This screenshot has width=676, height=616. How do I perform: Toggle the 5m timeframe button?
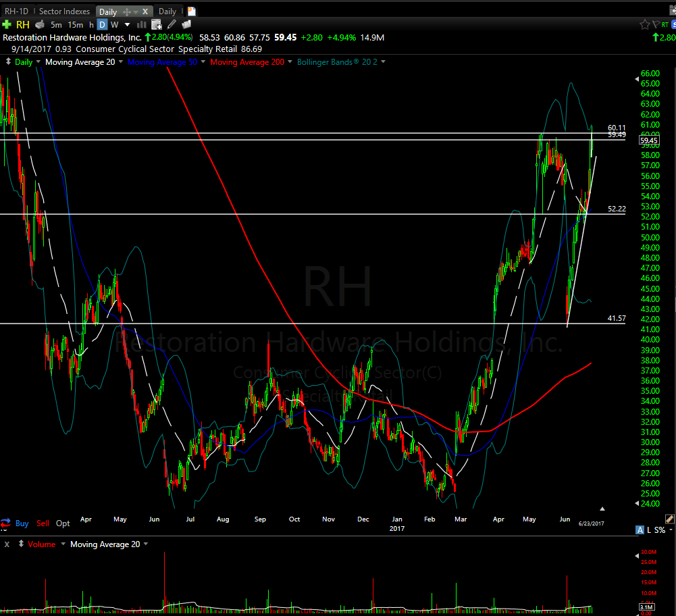[56, 24]
